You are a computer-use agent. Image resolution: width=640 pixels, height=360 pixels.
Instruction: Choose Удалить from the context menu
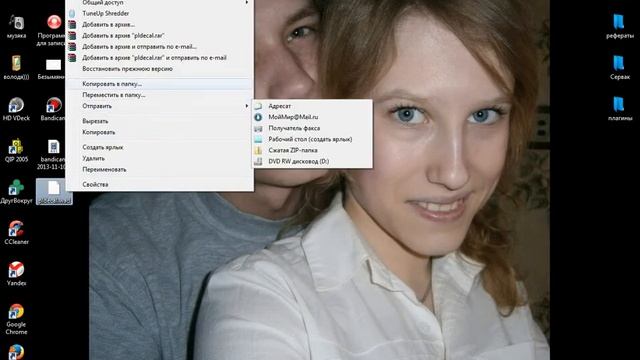click(x=159, y=158)
